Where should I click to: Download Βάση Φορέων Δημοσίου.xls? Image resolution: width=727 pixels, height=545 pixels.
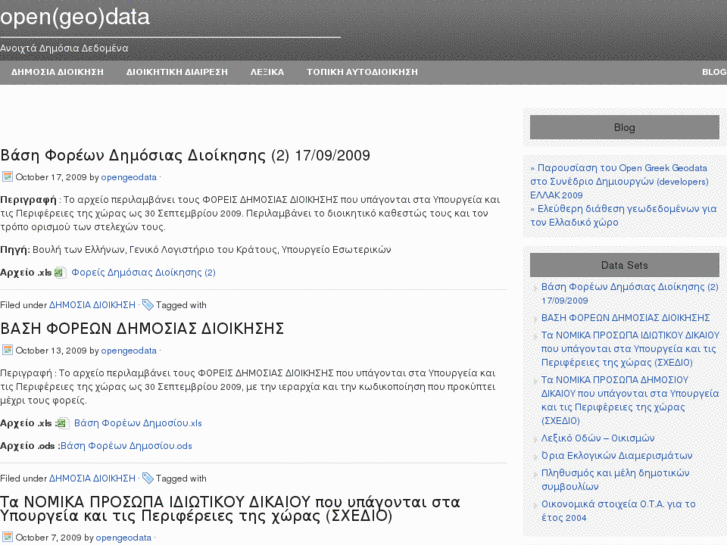[x=138, y=423]
